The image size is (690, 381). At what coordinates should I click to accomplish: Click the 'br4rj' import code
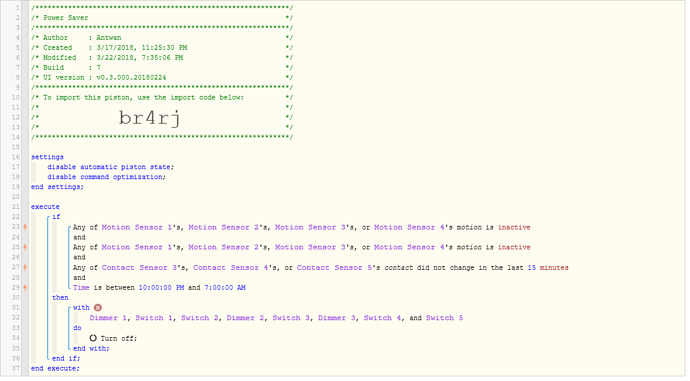point(150,118)
